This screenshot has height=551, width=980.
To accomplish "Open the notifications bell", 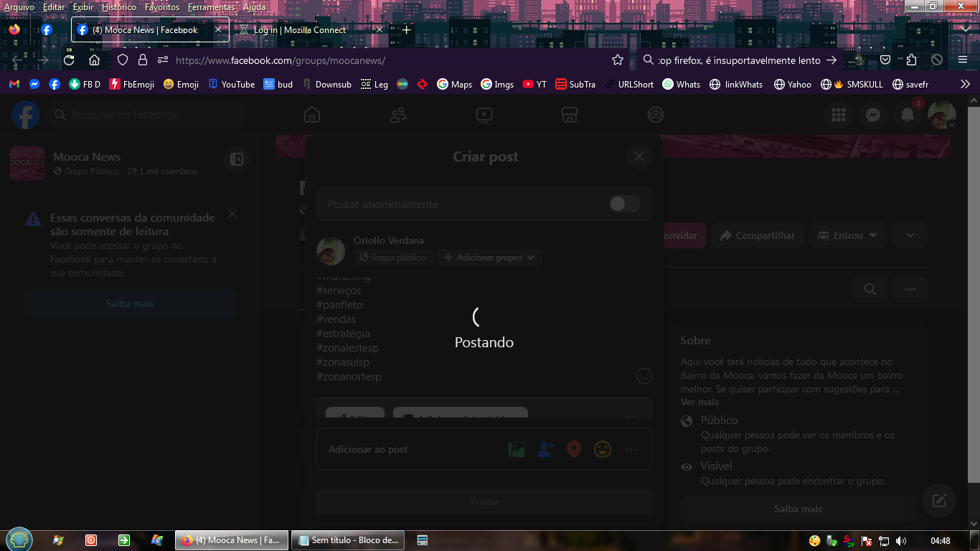I will (x=908, y=115).
